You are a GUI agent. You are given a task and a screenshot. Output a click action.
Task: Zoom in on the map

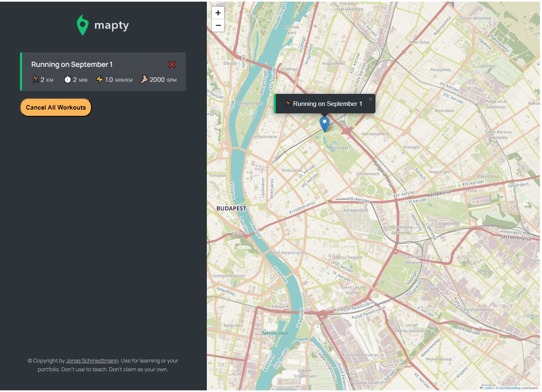click(218, 12)
